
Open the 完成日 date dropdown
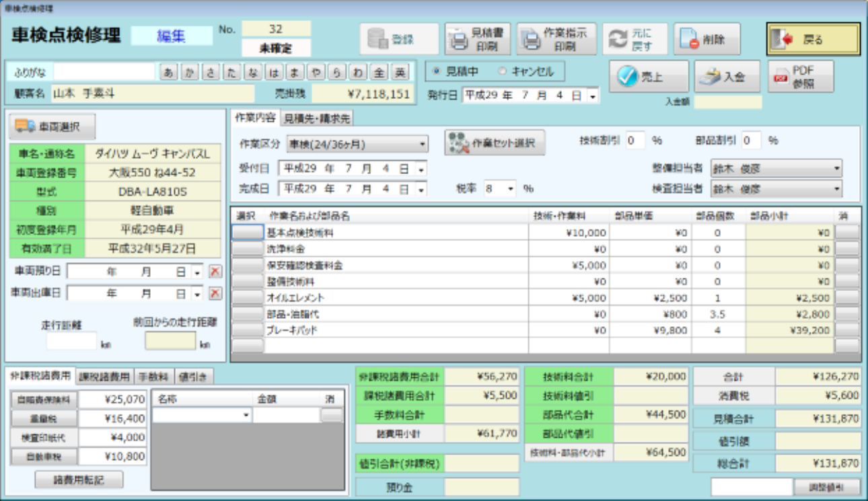[421, 189]
